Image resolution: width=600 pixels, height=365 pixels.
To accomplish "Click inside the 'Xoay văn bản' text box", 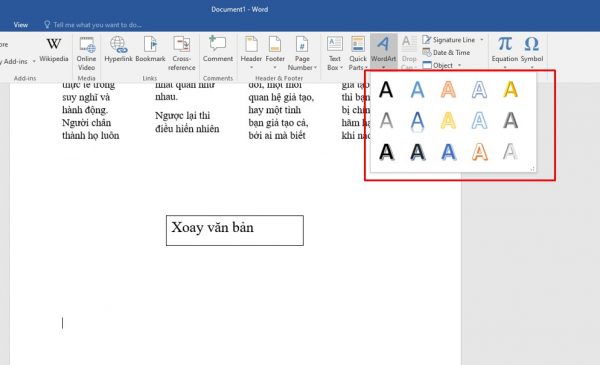I will click(235, 230).
